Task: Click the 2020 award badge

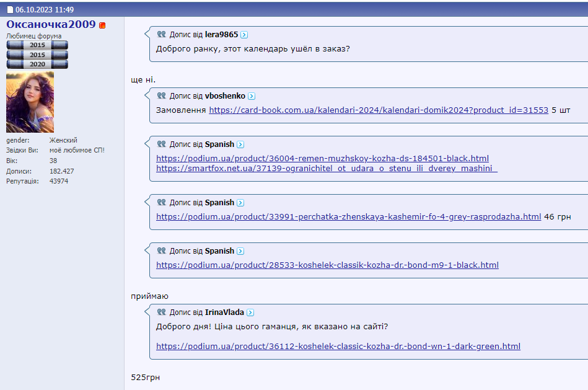Action: pos(37,64)
